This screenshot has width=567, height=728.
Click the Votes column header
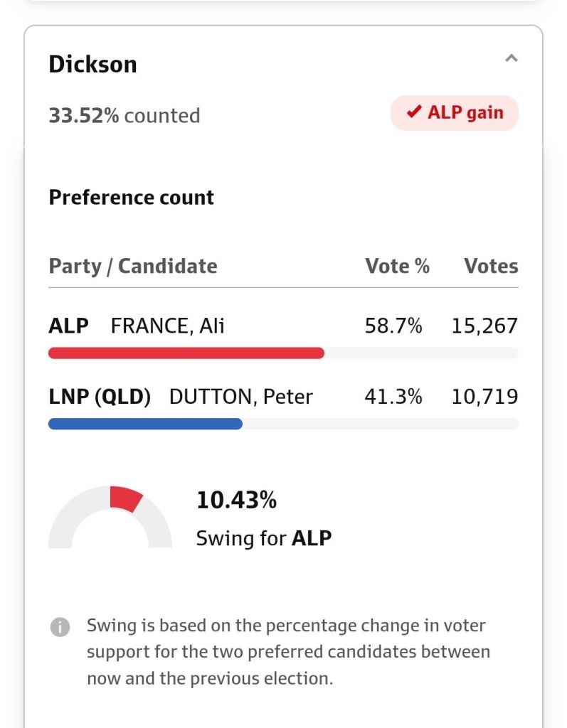tap(491, 267)
